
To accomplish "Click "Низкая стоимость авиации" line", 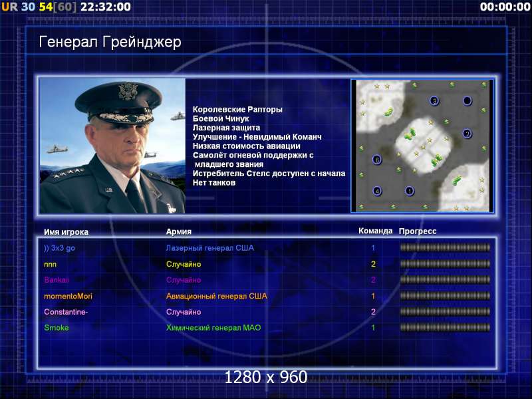I will pyautogui.click(x=246, y=146).
